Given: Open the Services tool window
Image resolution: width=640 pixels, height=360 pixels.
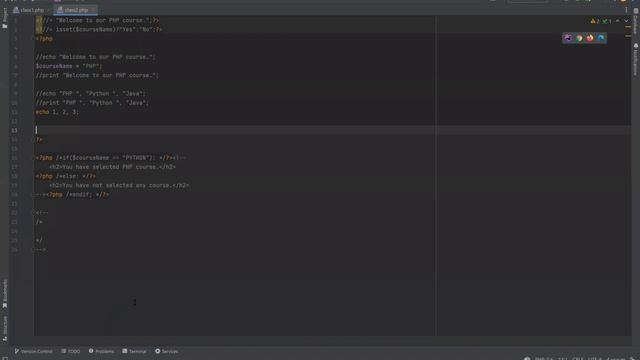Looking at the screenshot, I should [167, 351].
